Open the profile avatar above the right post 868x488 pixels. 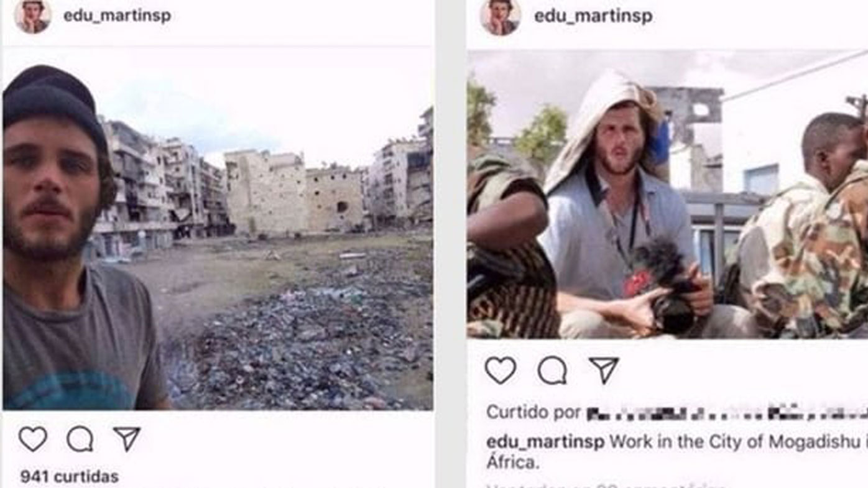point(501,17)
